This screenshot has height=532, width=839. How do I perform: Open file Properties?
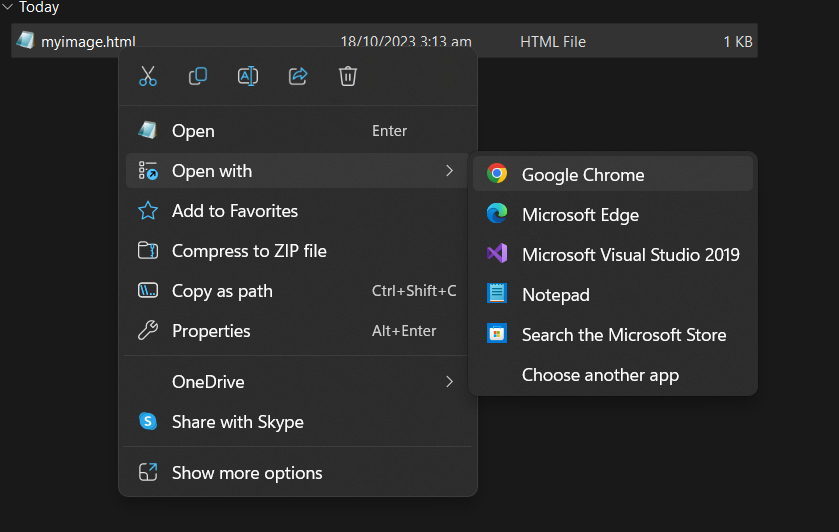click(x=211, y=331)
